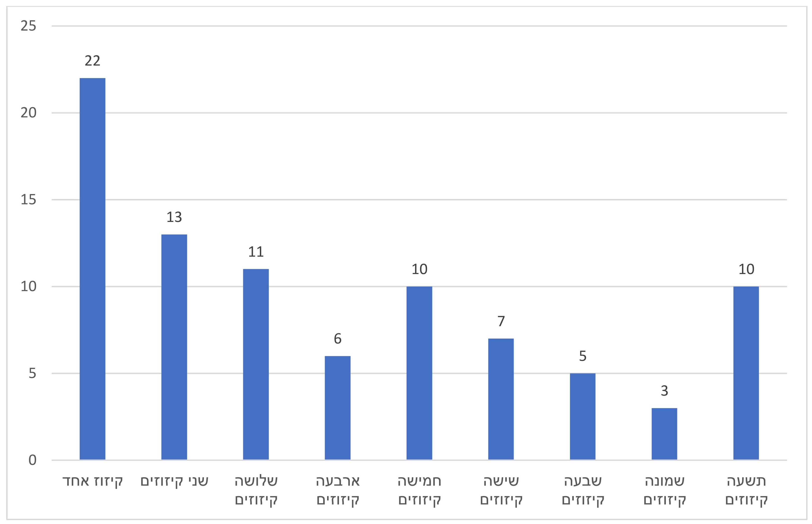The height and width of the screenshot is (524, 812).
Task: Click the tallest bar labeled 22
Action: click(92, 269)
